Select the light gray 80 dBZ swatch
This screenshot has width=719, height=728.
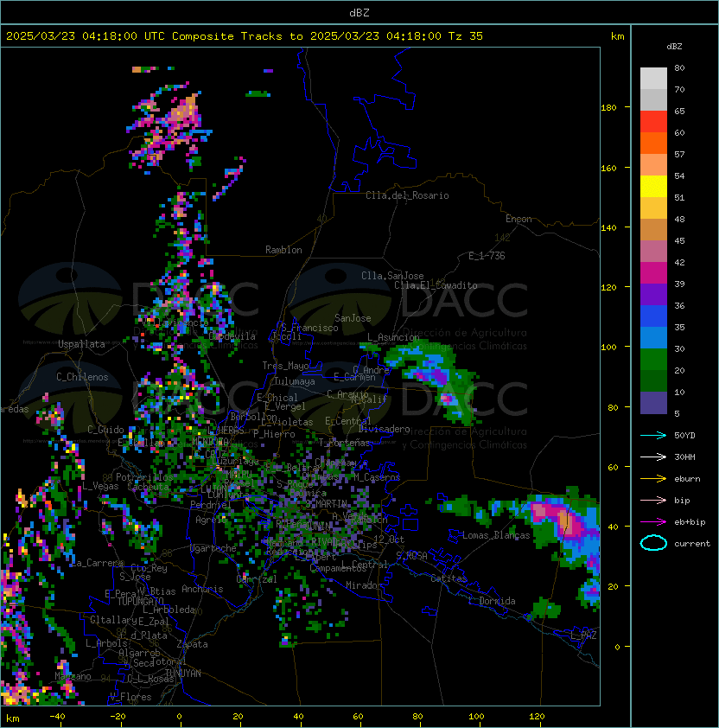click(x=653, y=78)
